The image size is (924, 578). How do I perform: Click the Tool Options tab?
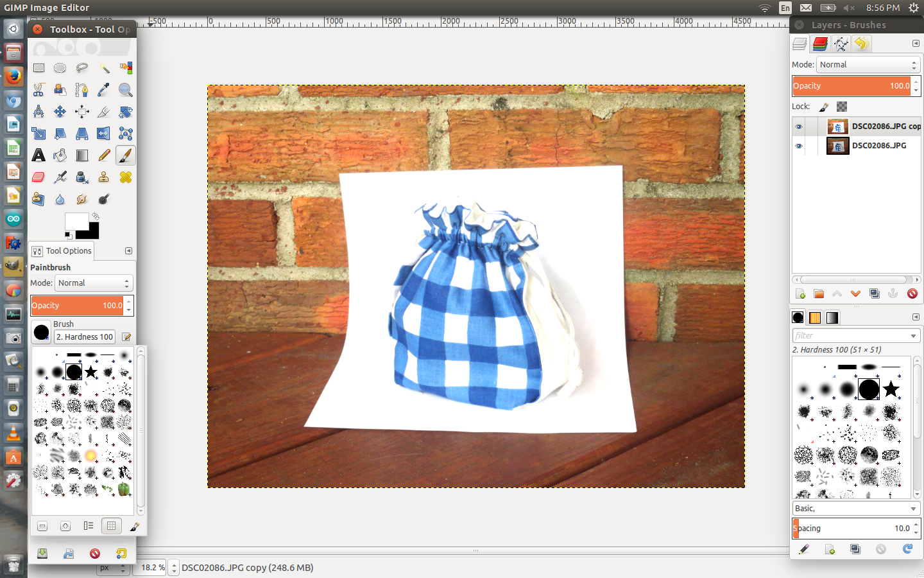pyautogui.click(x=62, y=251)
